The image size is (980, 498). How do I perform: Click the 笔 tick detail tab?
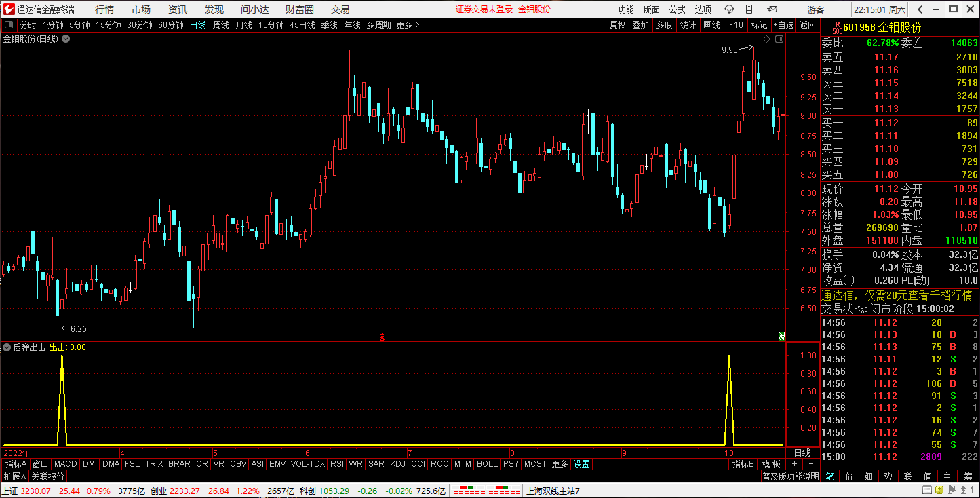(x=829, y=476)
